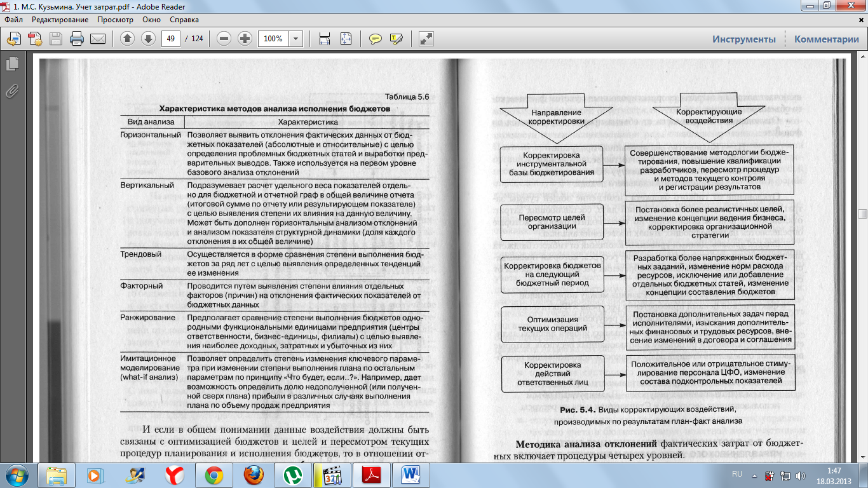Click the Факторный table row label
The image size is (868, 488).
point(142,286)
